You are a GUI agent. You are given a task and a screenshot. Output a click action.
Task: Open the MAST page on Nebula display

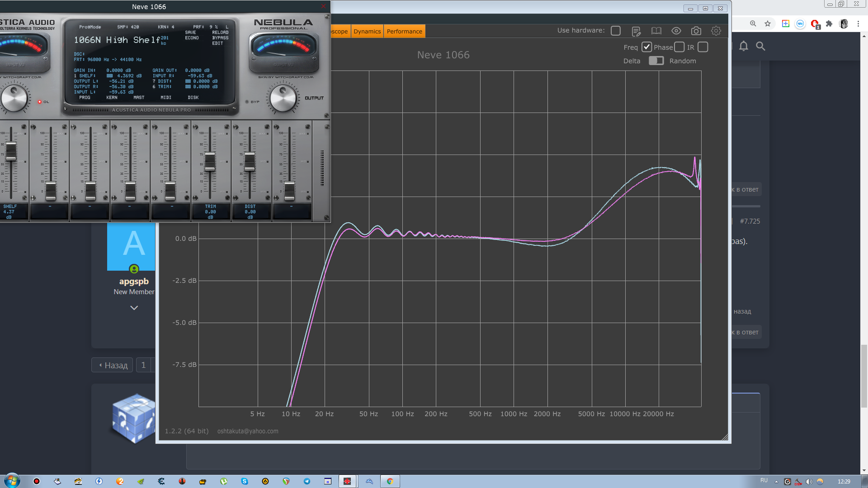click(x=139, y=98)
